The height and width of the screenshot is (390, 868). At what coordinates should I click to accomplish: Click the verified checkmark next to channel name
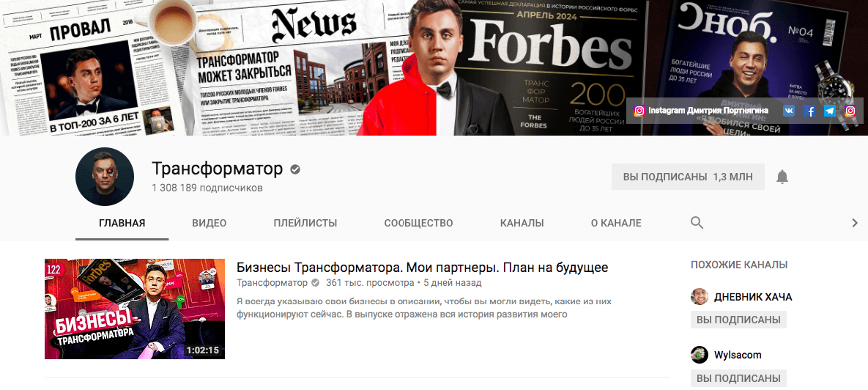tap(296, 169)
